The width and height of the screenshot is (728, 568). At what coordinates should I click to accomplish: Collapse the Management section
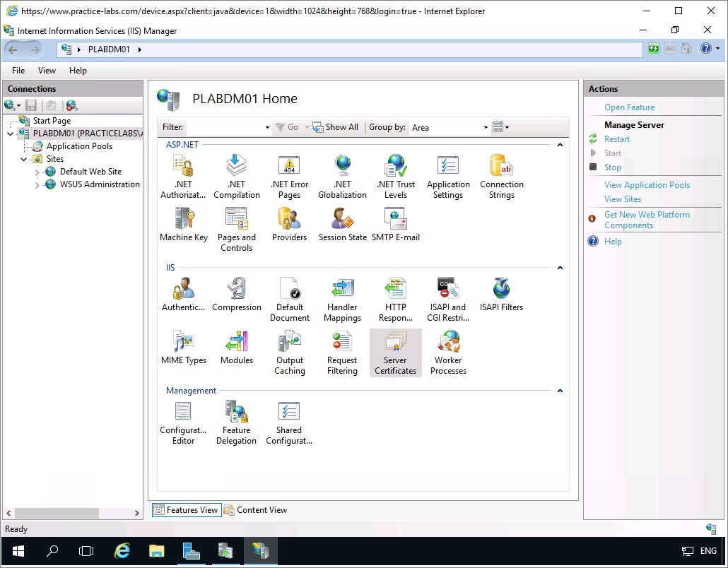pos(560,391)
